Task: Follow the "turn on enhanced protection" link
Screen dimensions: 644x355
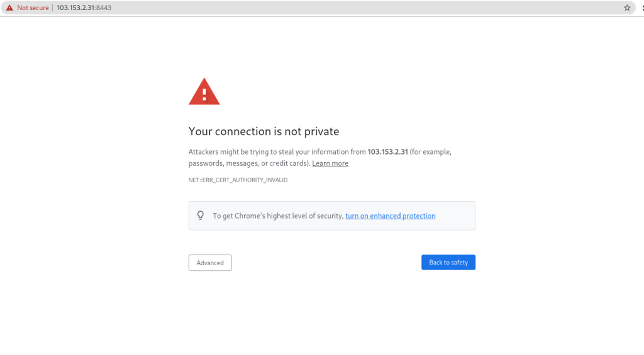Action: [390, 216]
